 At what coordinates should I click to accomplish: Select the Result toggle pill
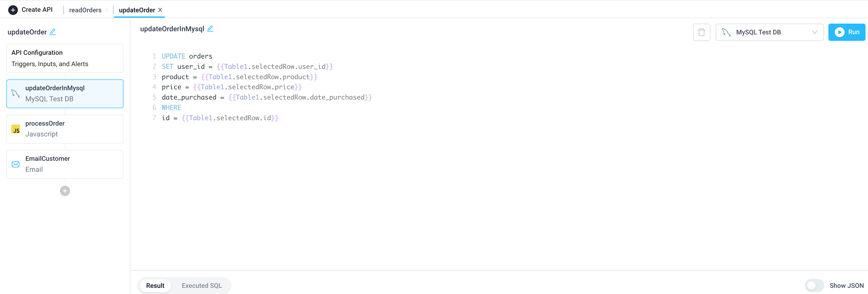point(155,285)
